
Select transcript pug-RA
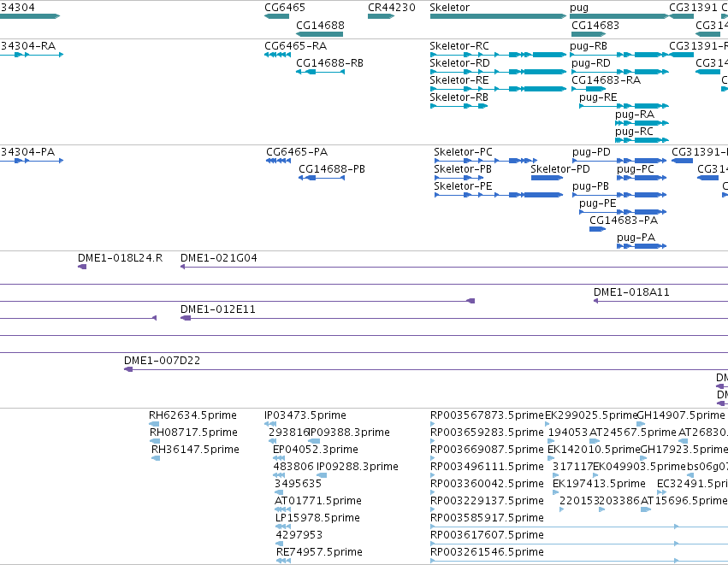pos(642,123)
